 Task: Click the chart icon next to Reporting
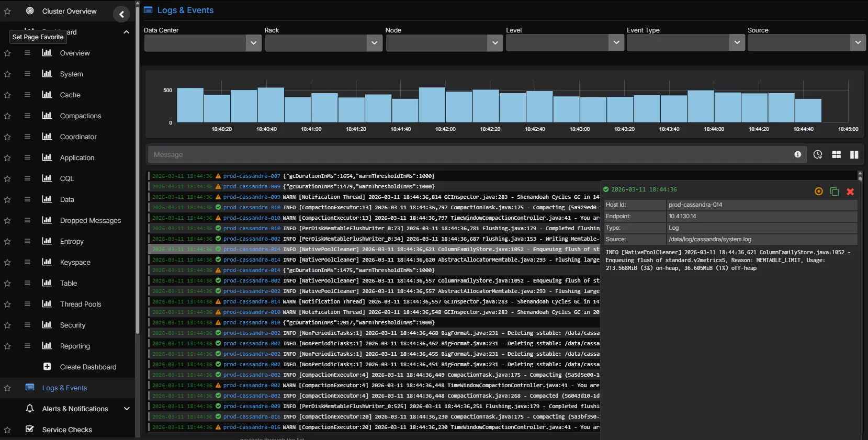[47, 345]
